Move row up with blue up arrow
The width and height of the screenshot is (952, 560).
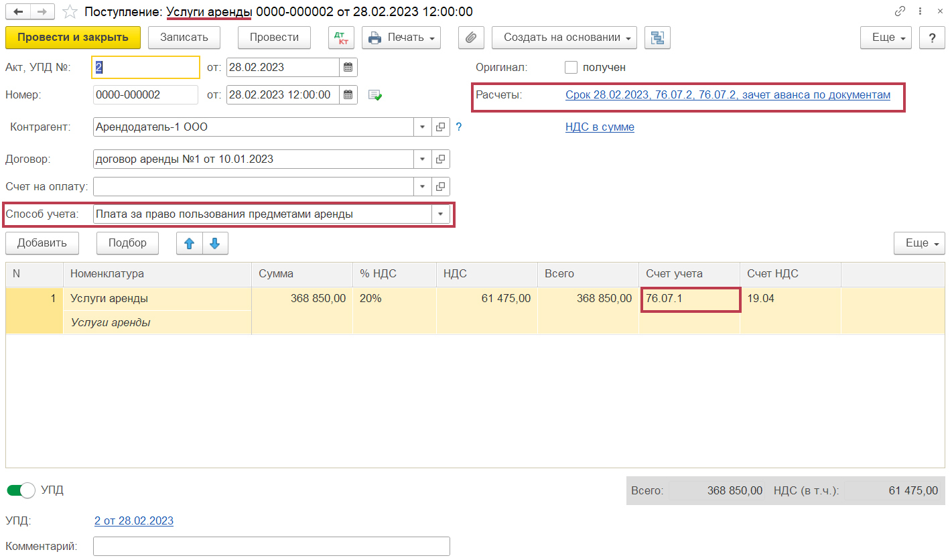click(189, 243)
